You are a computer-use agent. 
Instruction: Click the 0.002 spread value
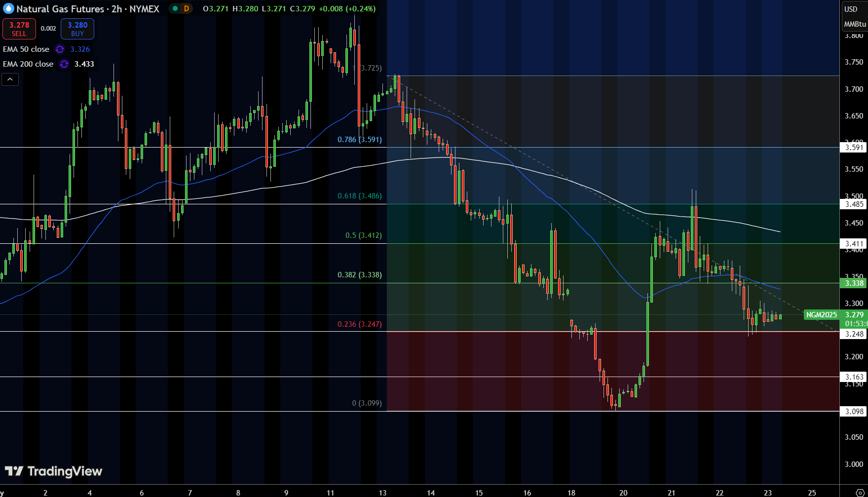tap(48, 29)
